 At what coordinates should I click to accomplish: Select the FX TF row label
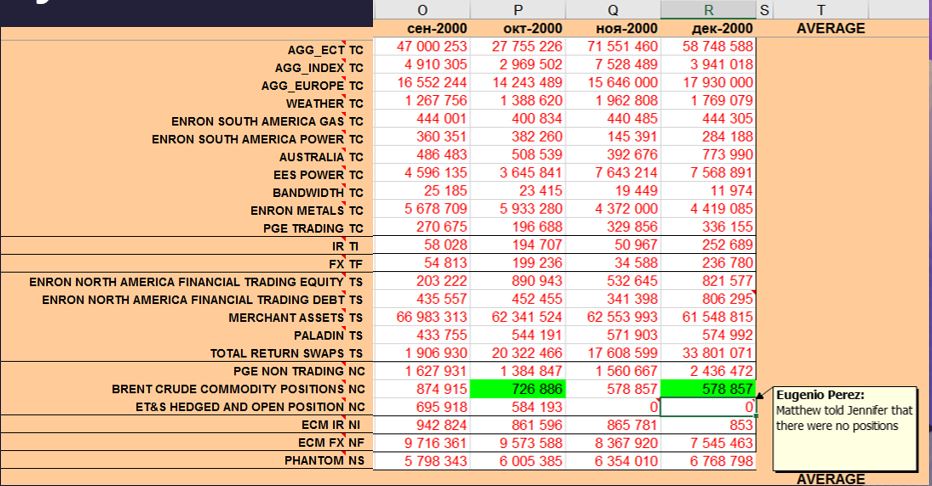click(345, 264)
